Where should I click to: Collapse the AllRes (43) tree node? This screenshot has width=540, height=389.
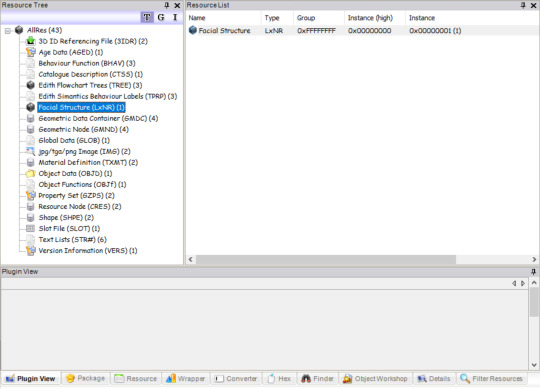click(8, 31)
